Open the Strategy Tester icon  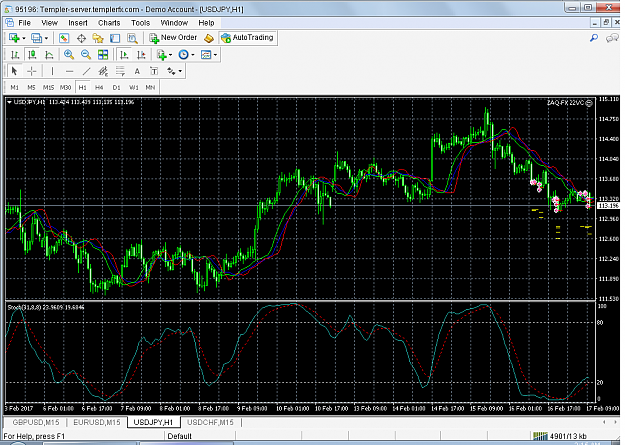click(132, 38)
